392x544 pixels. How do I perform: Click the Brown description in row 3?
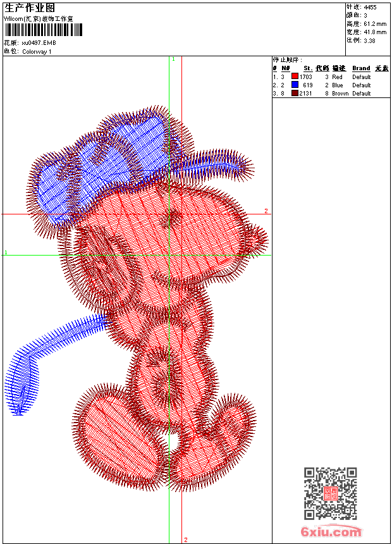(340, 94)
